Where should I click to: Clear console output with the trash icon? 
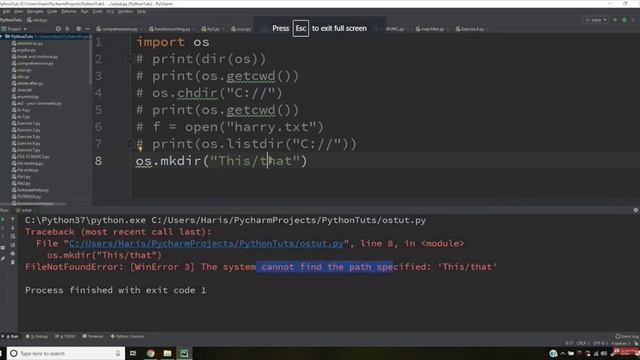(13, 262)
